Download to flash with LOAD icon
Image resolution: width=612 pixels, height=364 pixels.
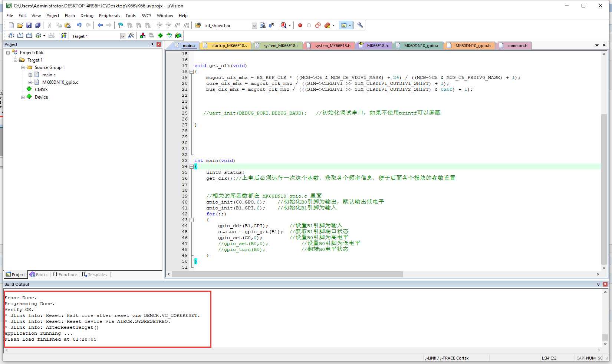[63, 36]
